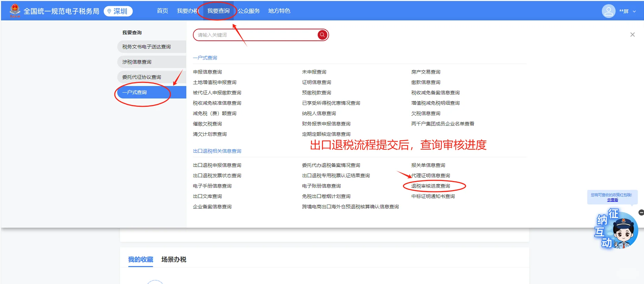
Task: Open 退税审核进度查询 link
Action: tap(431, 186)
